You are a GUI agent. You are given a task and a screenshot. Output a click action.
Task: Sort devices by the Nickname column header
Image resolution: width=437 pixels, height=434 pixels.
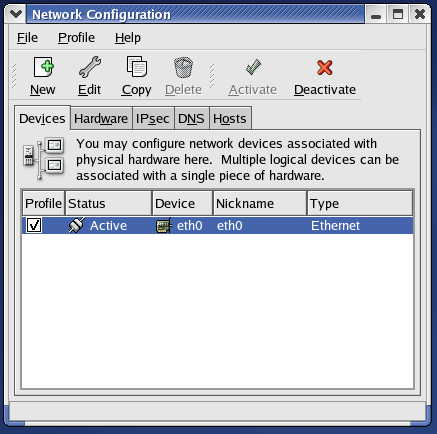[x=260, y=203]
